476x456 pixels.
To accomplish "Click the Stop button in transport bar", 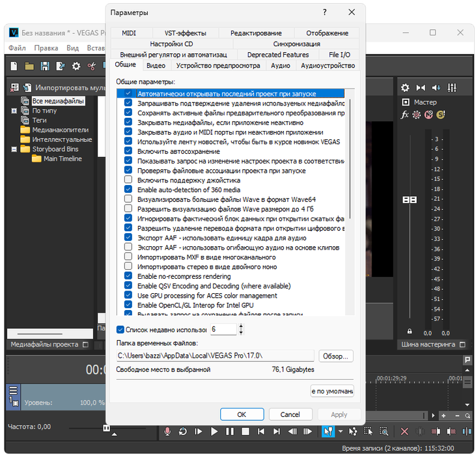I will click(245, 431).
